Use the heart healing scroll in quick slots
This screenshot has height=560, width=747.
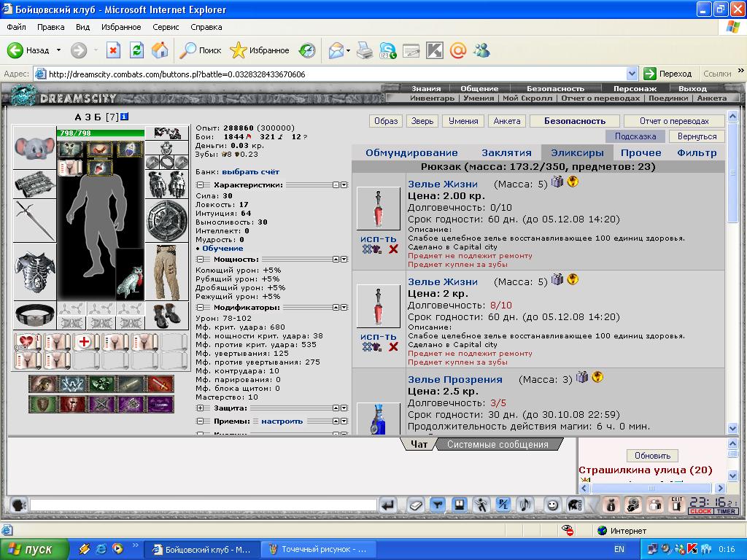[27, 343]
